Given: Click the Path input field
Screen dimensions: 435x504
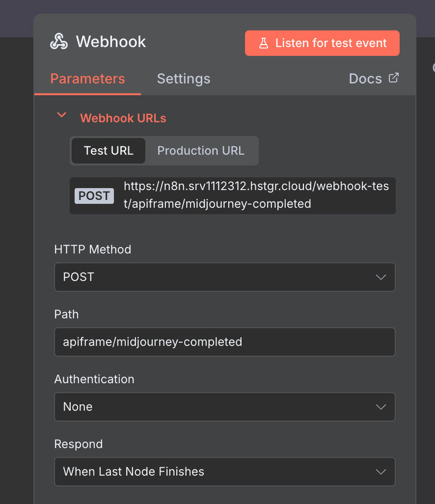Looking at the screenshot, I should 225,342.
